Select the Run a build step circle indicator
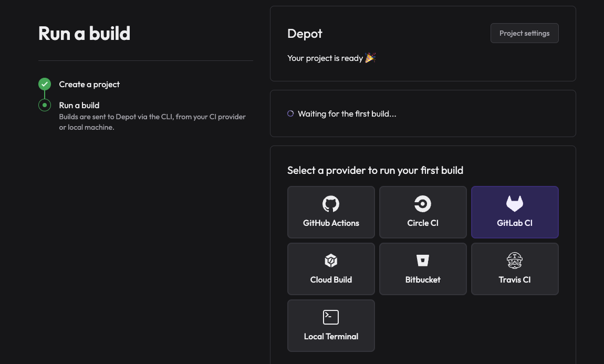 45,105
